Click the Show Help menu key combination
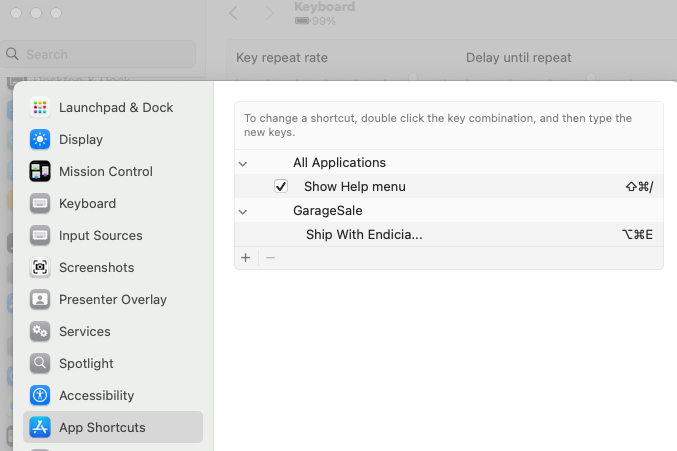The height and width of the screenshot is (451, 677). (638, 186)
